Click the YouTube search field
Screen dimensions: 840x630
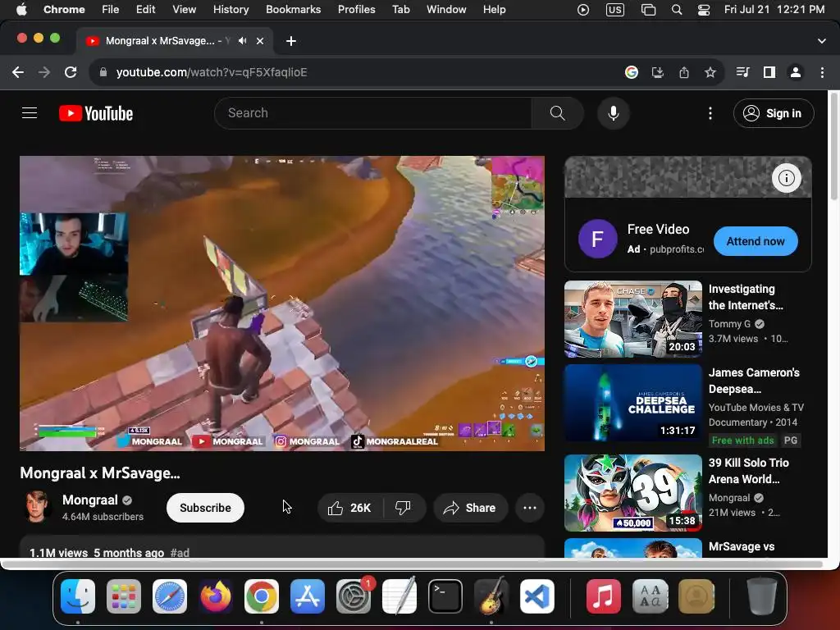(x=372, y=113)
